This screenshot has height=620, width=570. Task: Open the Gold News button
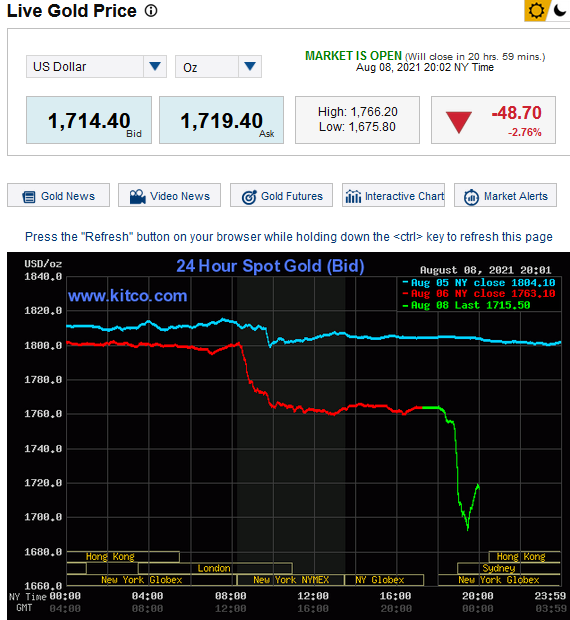[59, 195]
